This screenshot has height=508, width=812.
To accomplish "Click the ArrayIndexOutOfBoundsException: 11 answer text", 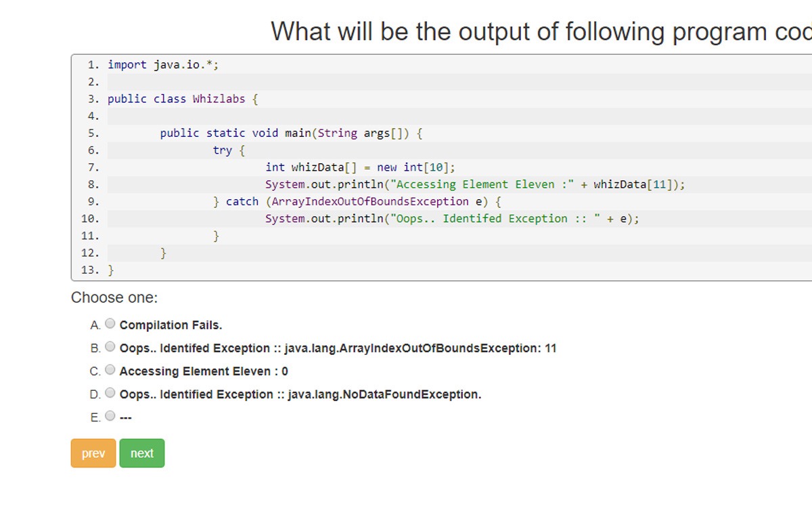I will 338,348.
